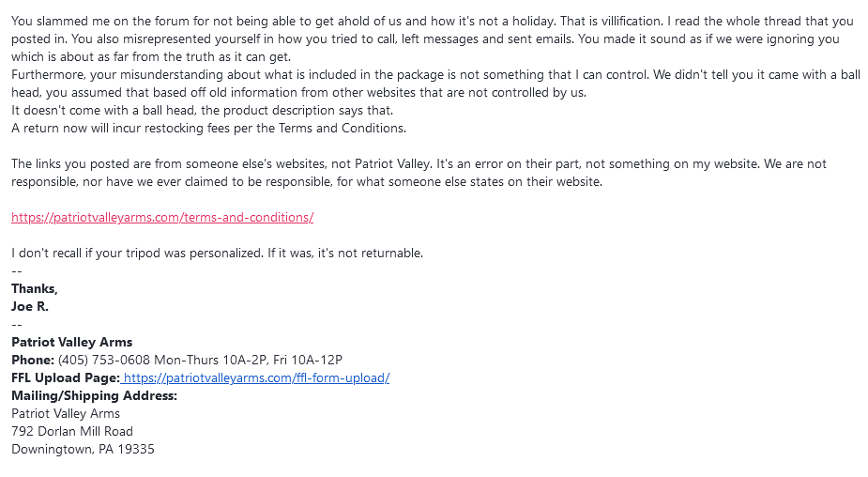Screen dimensions: 868x477
Task: Click the sentence about tripod being personalized
Action: pyautogui.click(x=217, y=254)
